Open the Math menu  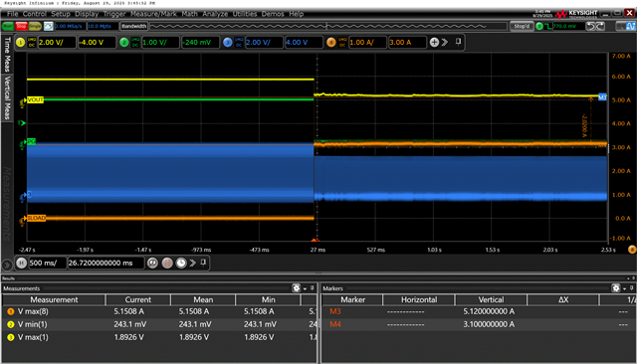tap(189, 14)
